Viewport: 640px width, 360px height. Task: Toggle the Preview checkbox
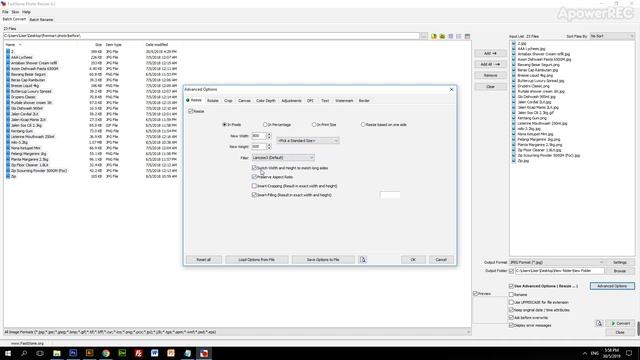(x=476, y=293)
